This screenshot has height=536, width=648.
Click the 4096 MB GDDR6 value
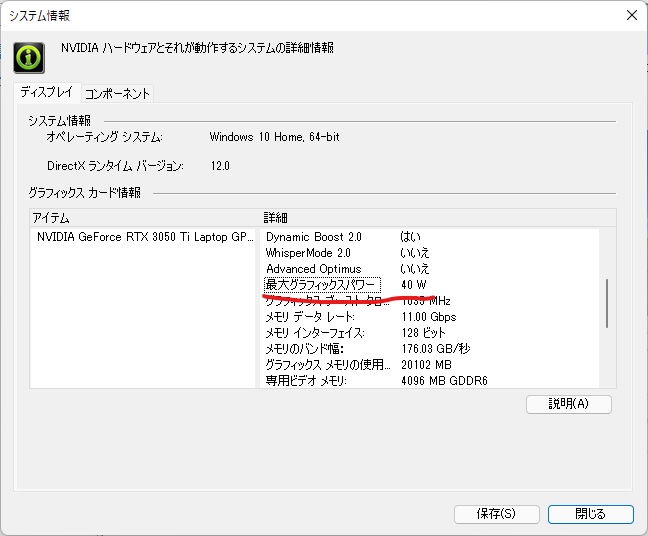click(x=444, y=381)
